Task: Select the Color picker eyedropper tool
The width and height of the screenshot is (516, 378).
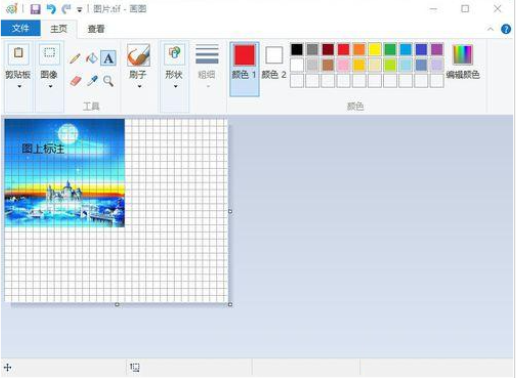Action: (92, 81)
